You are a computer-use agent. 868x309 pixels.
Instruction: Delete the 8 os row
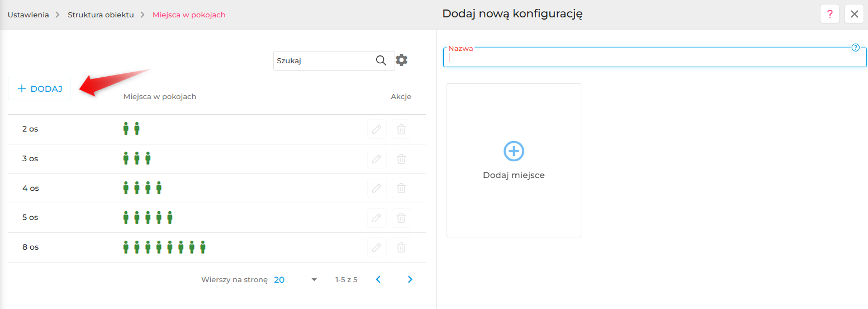coord(401,247)
